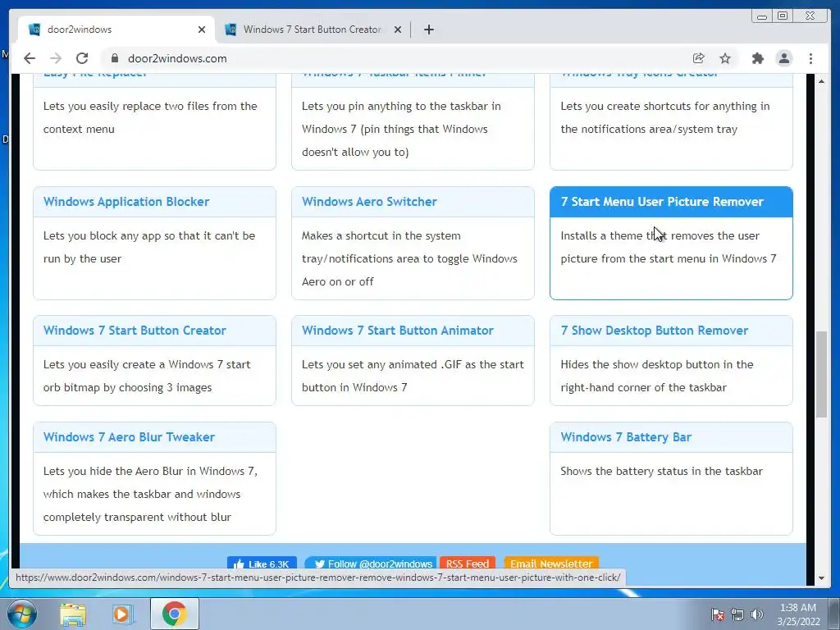The height and width of the screenshot is (630, 840).
Task: Open network tray icon
Action: click(x=737, y=614)
